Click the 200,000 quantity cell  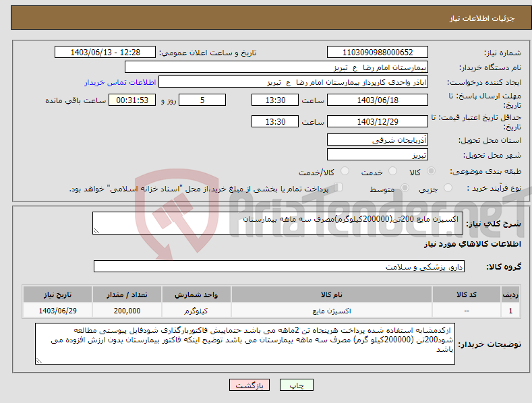(x=127, y=311)
